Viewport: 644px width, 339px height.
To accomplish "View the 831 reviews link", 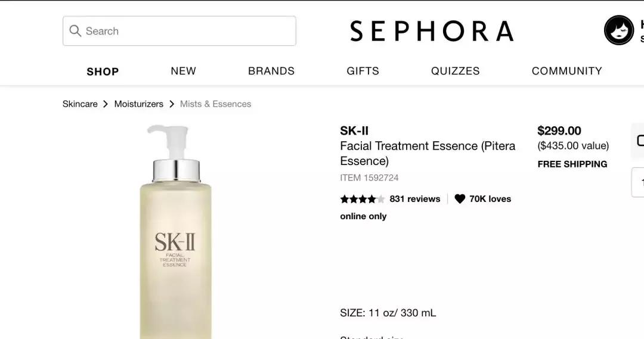I will pyautogui.click(x=415, y=199).
